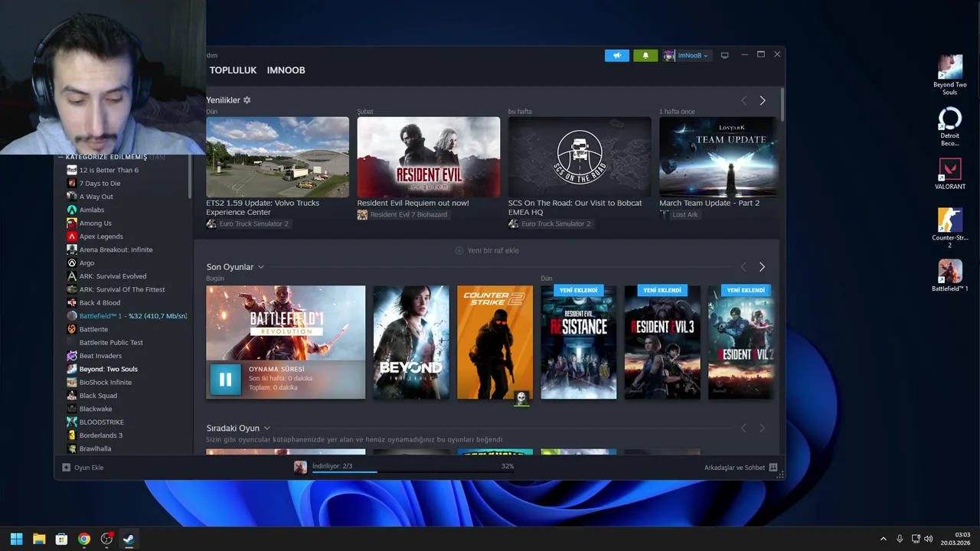Open the Steam announcements megaphone button
This screenshot has width=980, height=551.
pyautogui.click(x=616, y=55)
